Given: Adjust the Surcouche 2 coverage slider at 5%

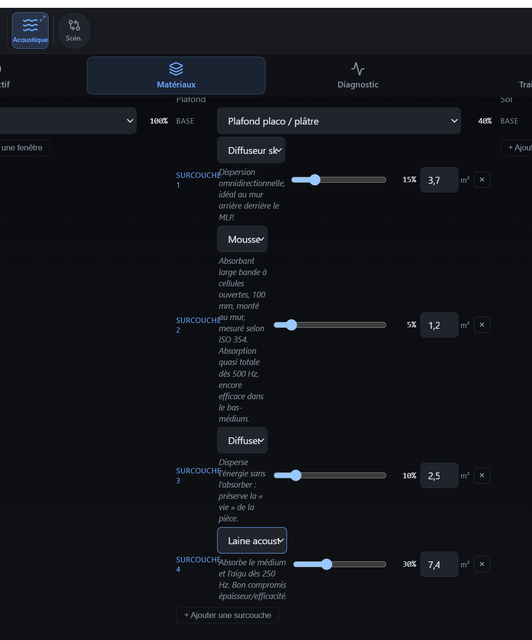Looking at the screenshot, I should (x=330, y=325).
